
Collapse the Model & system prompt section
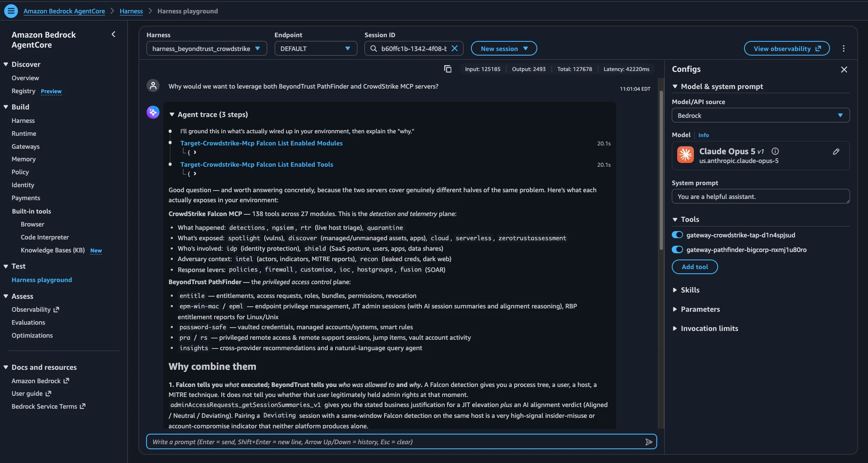click(x=675, y=86)
